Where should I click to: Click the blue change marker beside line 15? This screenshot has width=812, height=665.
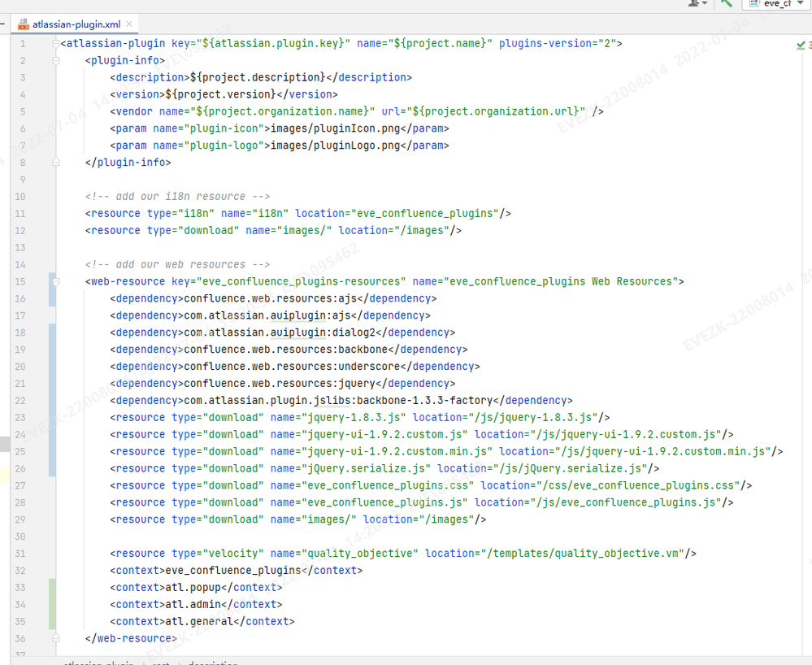(52, 282)
